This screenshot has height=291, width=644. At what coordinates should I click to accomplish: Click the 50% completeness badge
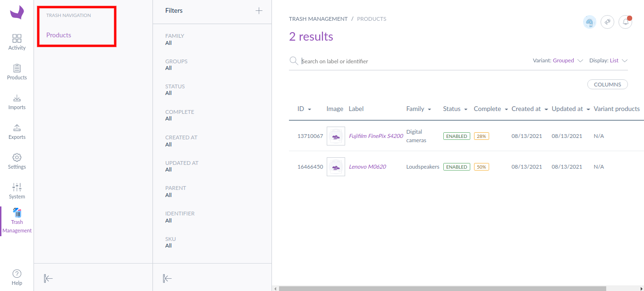(481, 167)
